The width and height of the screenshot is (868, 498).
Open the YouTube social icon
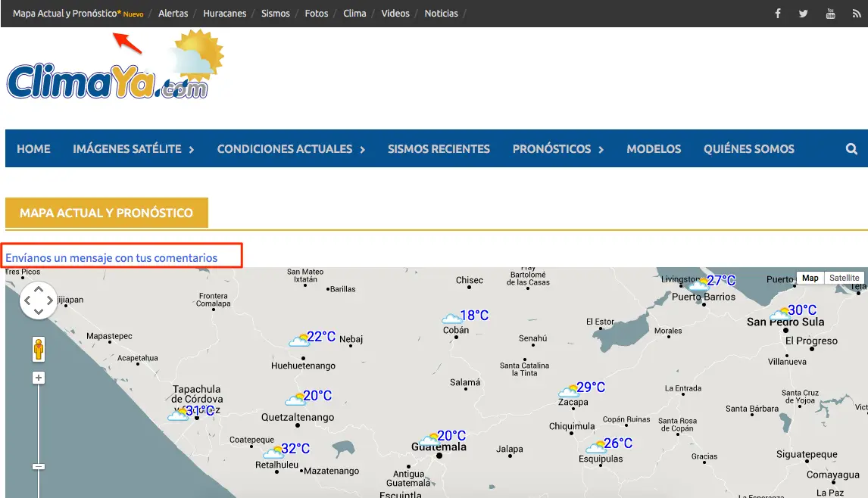(x=830, y=14)
